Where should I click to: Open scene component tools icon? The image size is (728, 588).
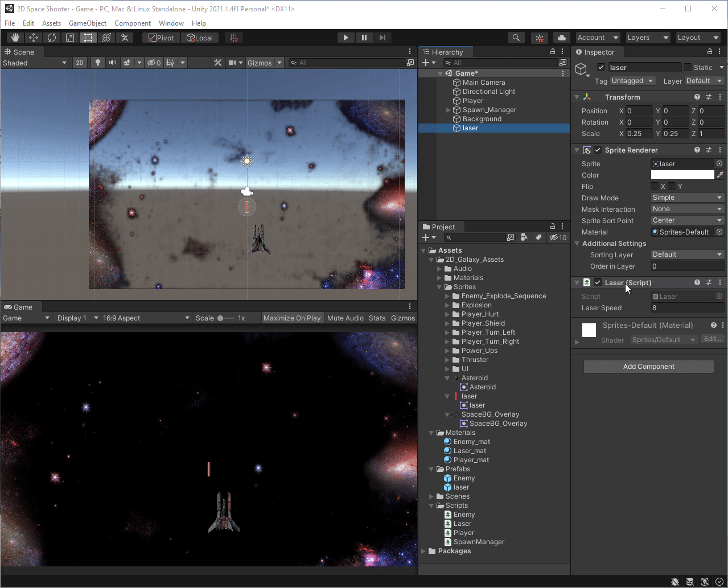point(217,63)
